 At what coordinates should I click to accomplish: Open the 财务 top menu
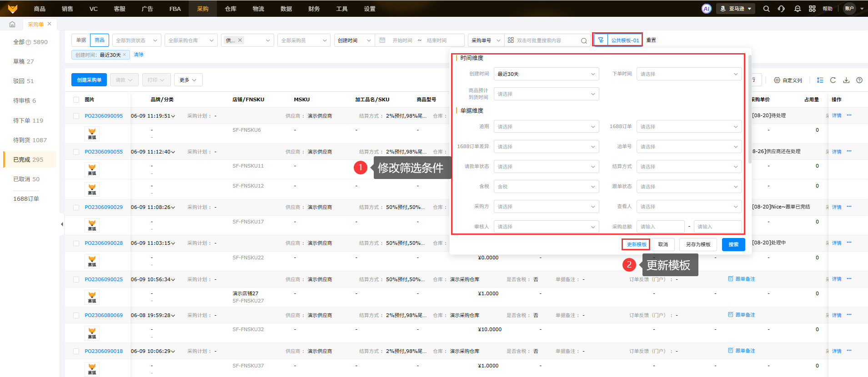[314, 9]
